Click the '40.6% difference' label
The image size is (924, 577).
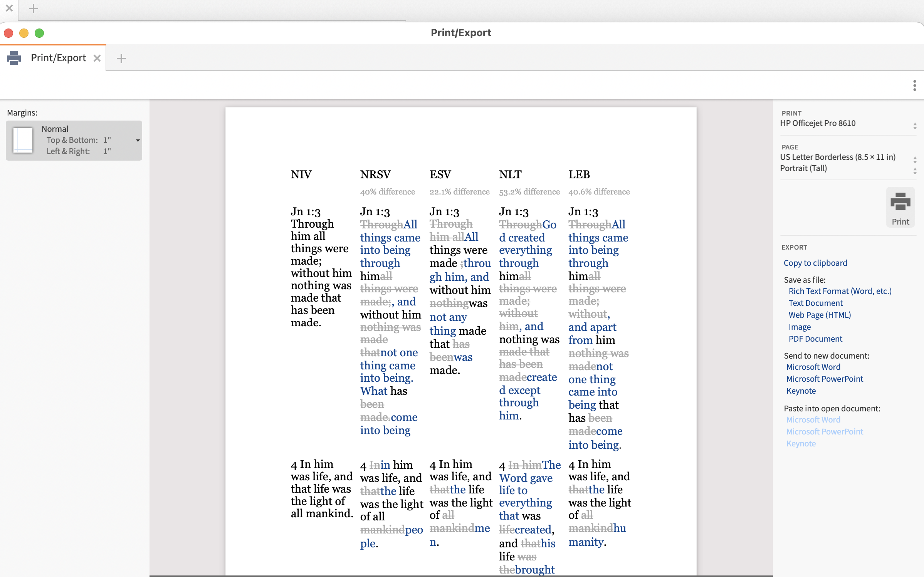(x=599, y=192)
